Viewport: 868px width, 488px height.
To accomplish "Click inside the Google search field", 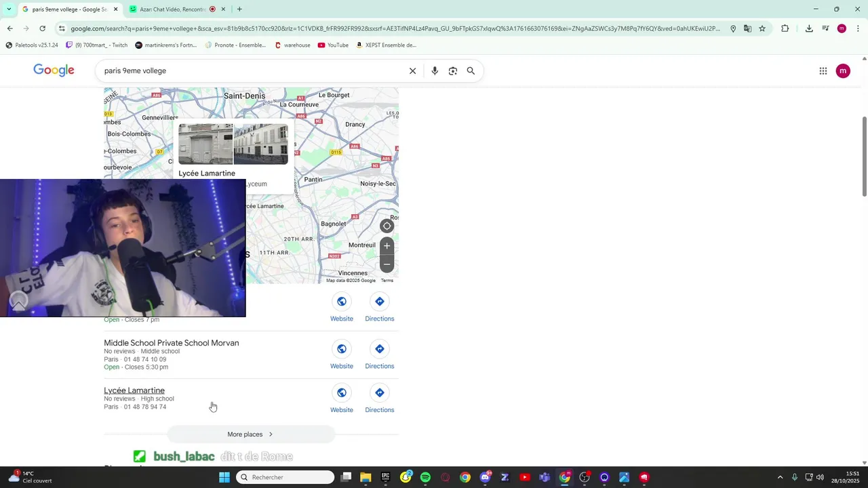I will [251, 70].
